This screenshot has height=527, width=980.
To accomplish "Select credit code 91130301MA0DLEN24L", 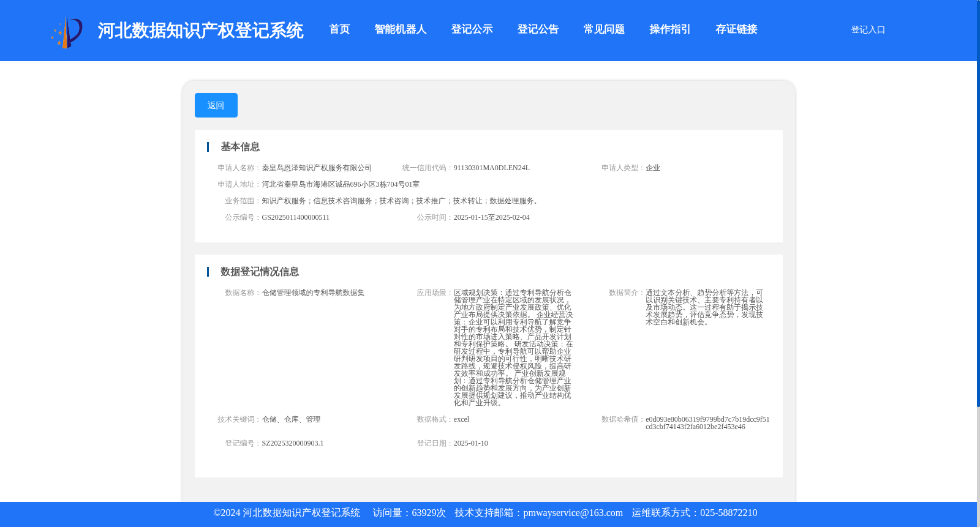I will [x=491, y=168].
